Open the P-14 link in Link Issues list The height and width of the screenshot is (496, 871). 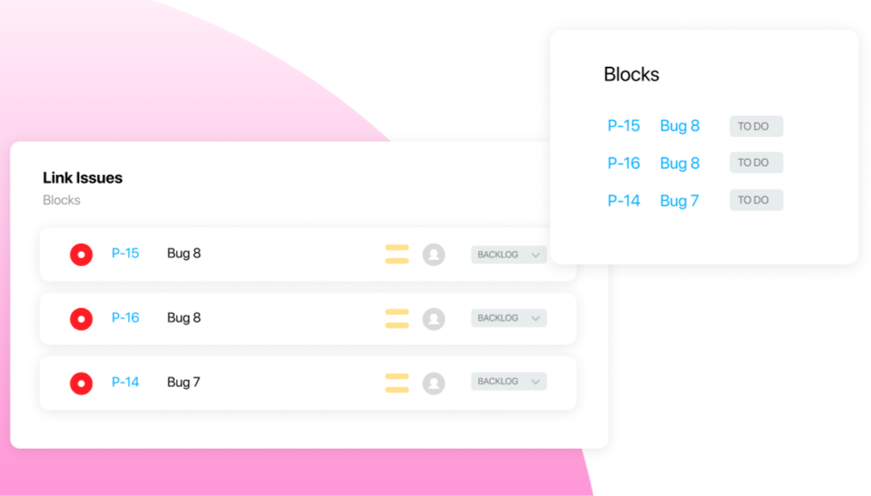[125, 382]
